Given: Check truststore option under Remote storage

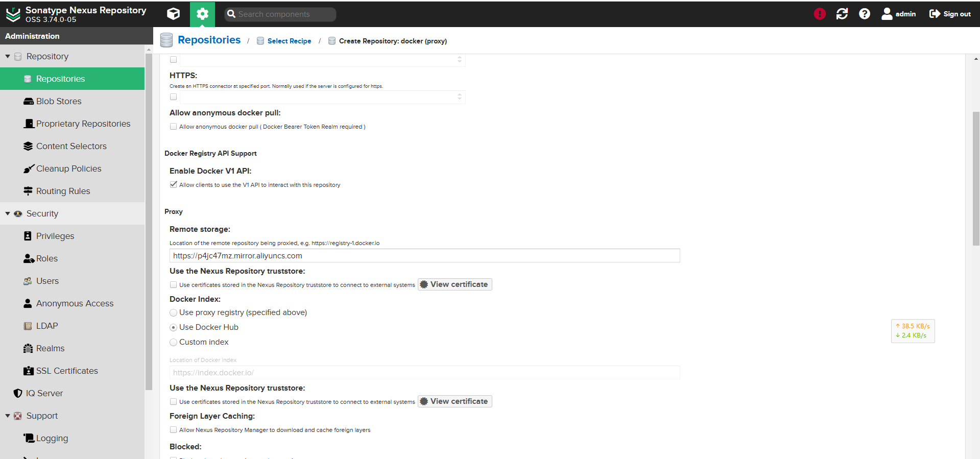Looking at the screenshot, I should pos(174,285).
